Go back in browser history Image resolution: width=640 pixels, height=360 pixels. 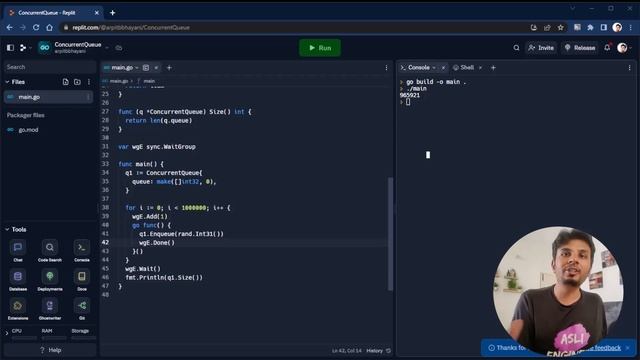click(9, 27)
